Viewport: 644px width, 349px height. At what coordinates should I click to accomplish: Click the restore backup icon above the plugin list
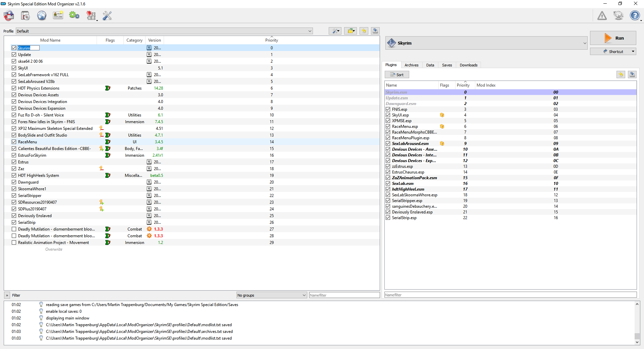621,74
